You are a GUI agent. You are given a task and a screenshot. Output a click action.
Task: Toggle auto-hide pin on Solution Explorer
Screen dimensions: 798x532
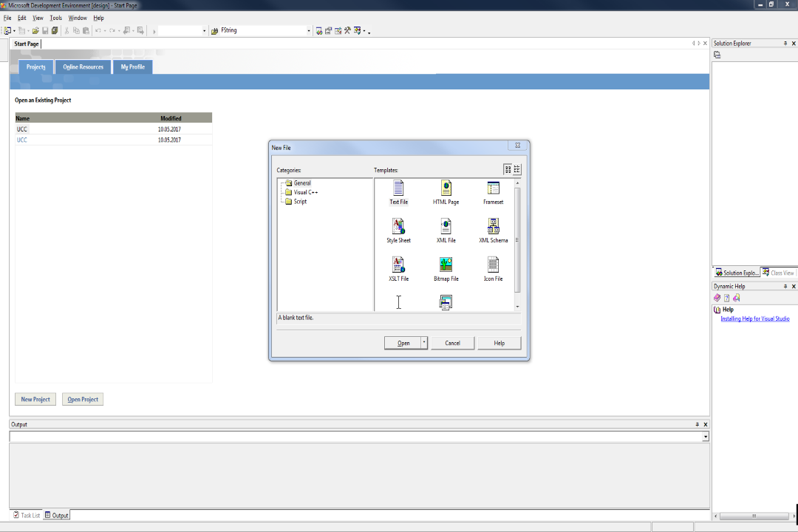[785, 44]
